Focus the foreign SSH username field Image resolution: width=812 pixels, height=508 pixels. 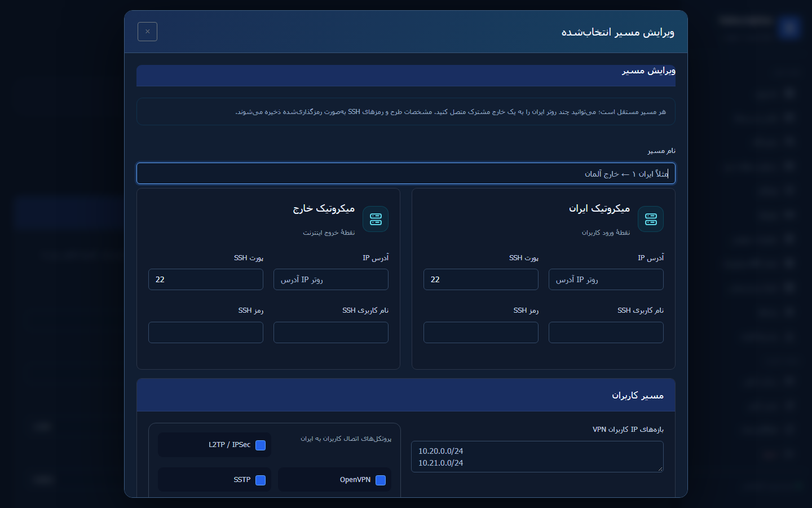(331, 332)
